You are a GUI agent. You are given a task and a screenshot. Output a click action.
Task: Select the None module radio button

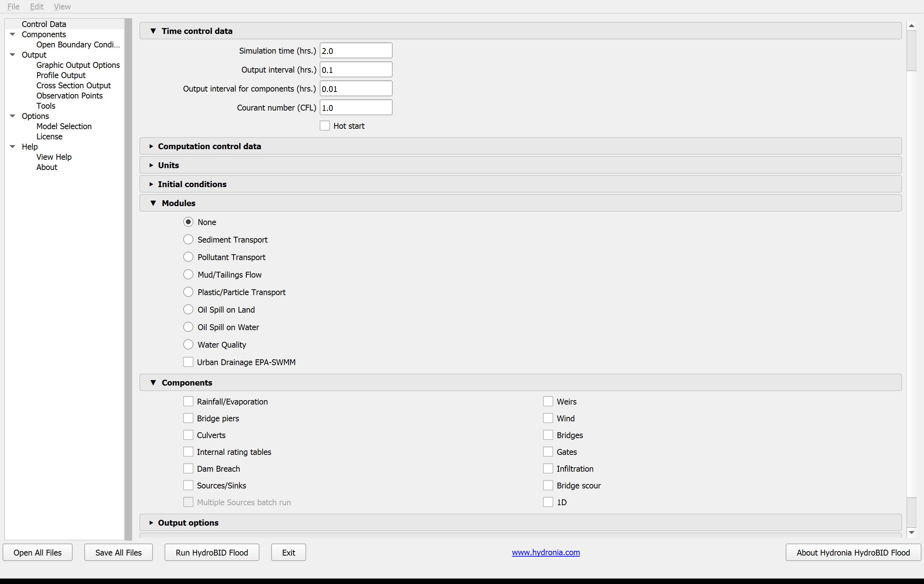[188, 222]
